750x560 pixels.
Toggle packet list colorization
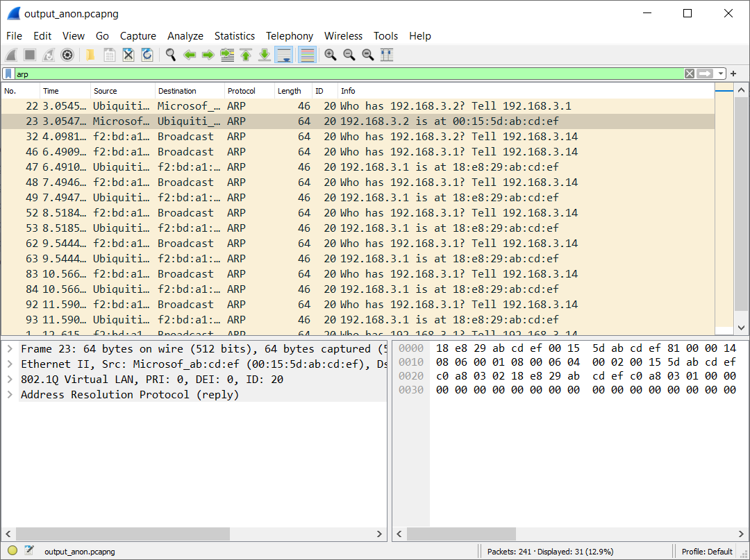click(x=307, y=55)
